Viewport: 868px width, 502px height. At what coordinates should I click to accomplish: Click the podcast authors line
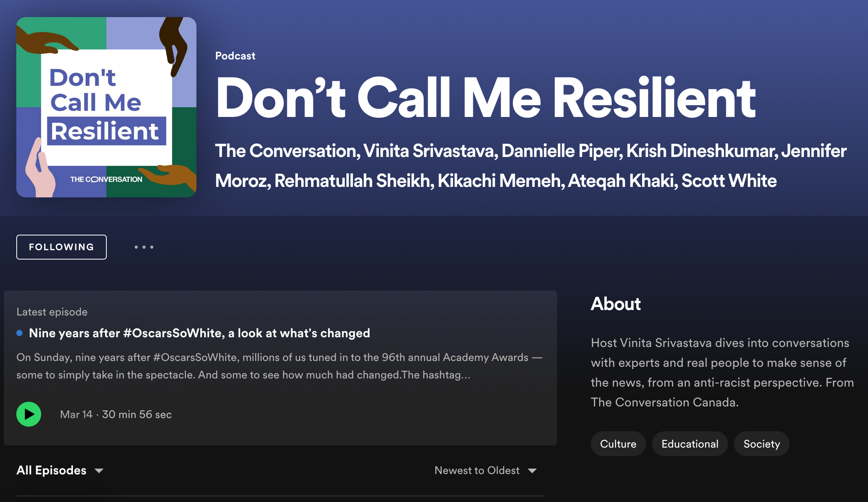point(531,166)
